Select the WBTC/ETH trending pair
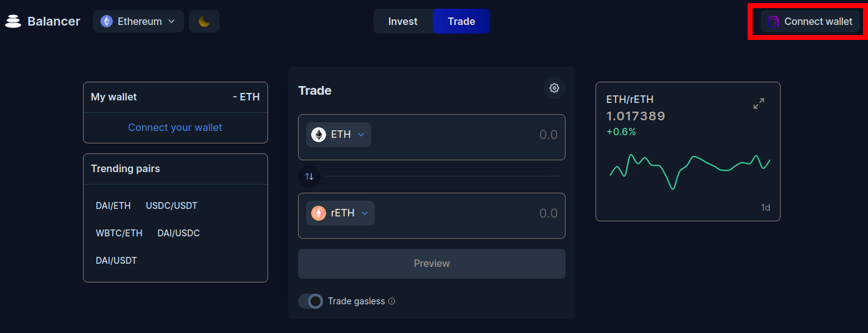The image size is (868, 333). coord(119,233)
